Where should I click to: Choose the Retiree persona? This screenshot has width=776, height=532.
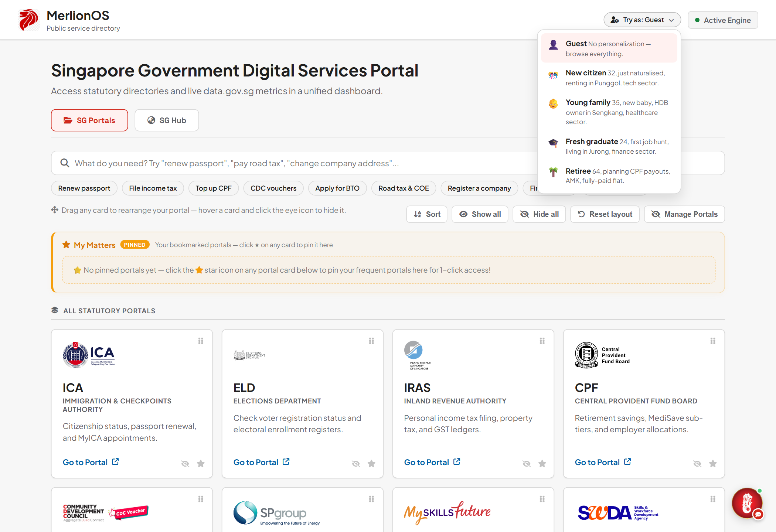609,176
